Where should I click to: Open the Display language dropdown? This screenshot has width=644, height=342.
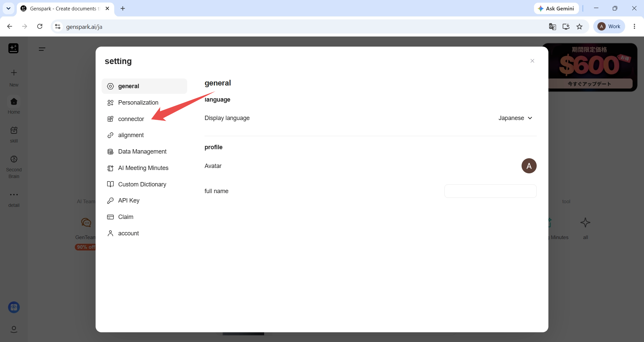pyautogui.click(x=515, y=118)
